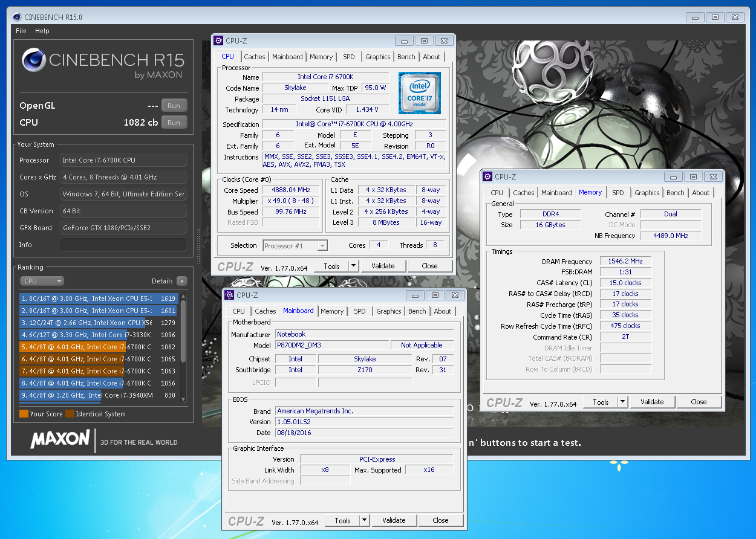The image size is (756, 539).
Task: Open the Tools dropdown arrow in the Memory window
Action: tap(622, 402)
